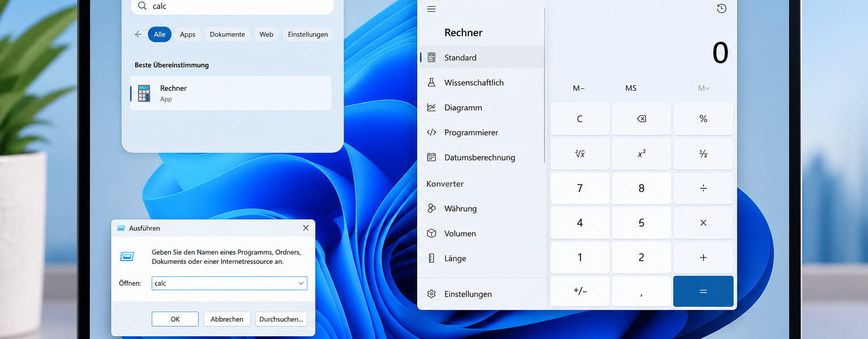Select the Dokumente filter tab

point(227,34)
